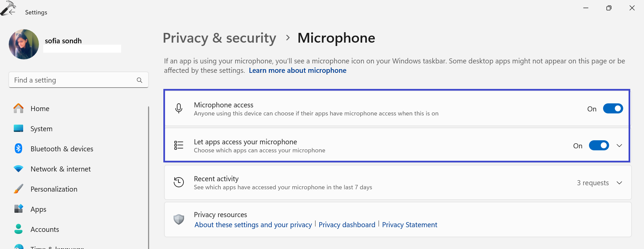Click the Bluetooth icon in sidebar

coord(18,149)
